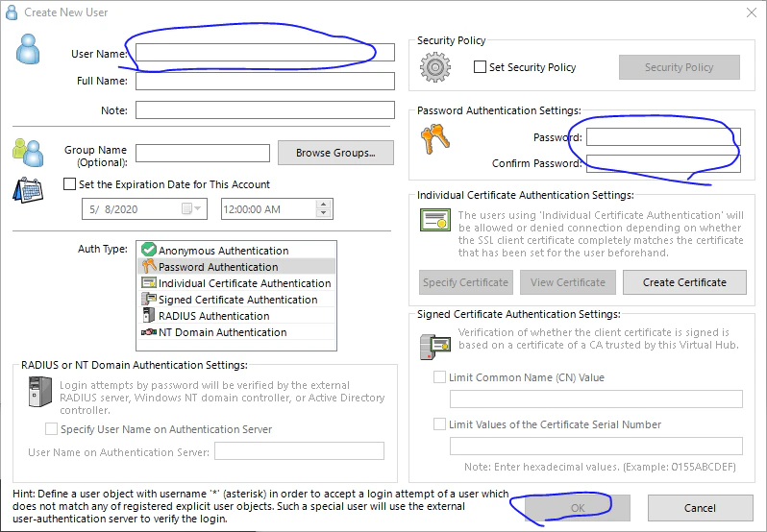This screenshot has width=767, height=532.
Task: Click the green checkmark icon of Anonymous Authentication
Action: click(x=149, y=250)
